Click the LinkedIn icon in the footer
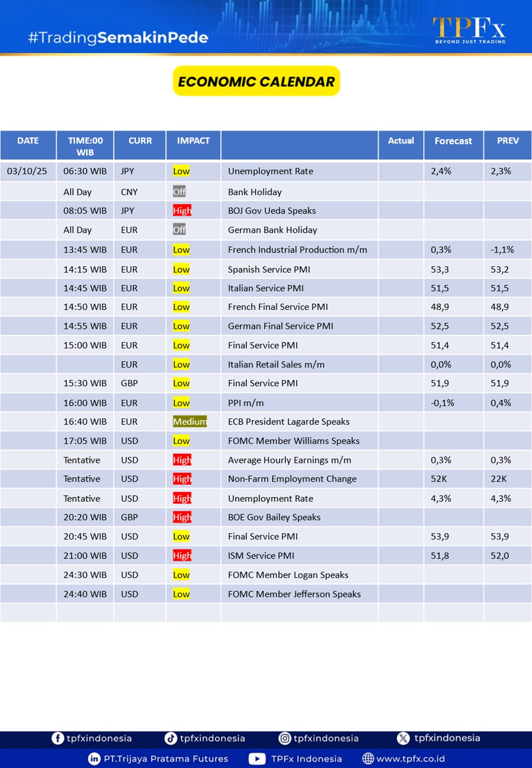The image size is (532, 768). (94, 759)
